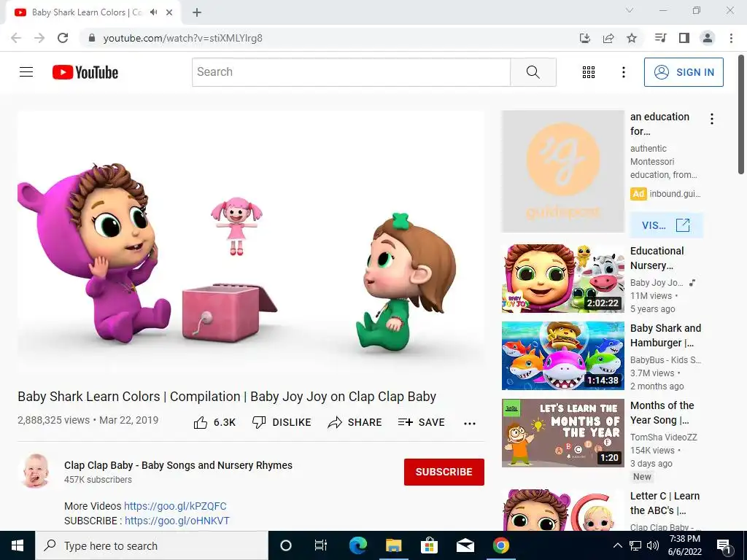Viewport: 747px width, 560px height.
Task: Open tab search chevron
Action: click(x=630, y=10)
